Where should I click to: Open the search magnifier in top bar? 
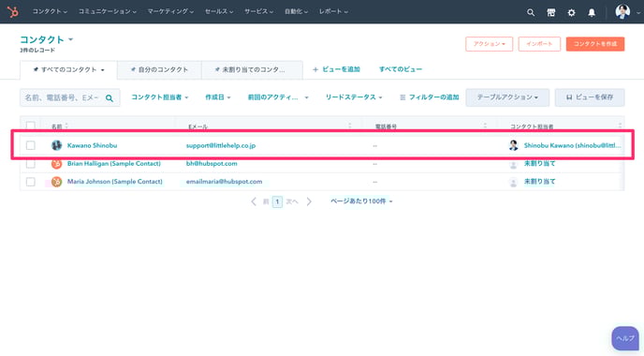[x=531, y=12]
